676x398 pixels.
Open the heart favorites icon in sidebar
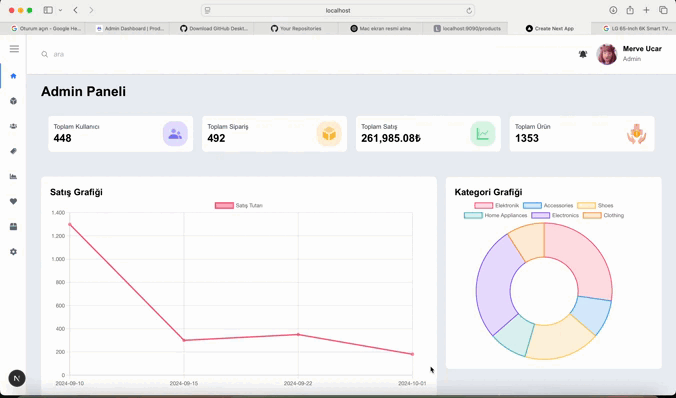(x=13, y=201)
